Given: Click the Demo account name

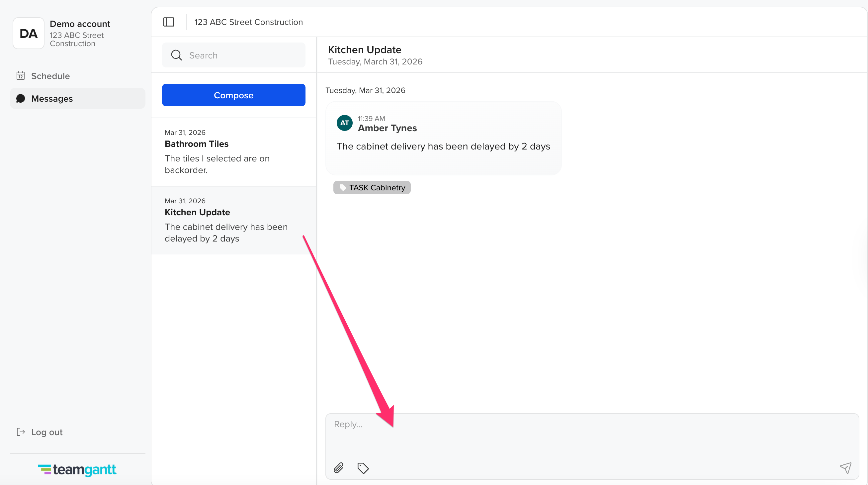Looking at the screenshot, I should pyautogui.click(x=80, y=24).
